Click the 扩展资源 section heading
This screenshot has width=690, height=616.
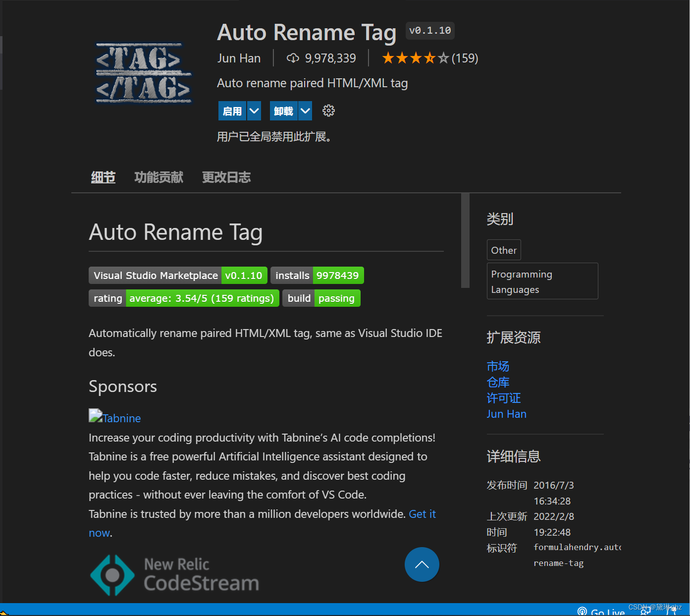513,337
